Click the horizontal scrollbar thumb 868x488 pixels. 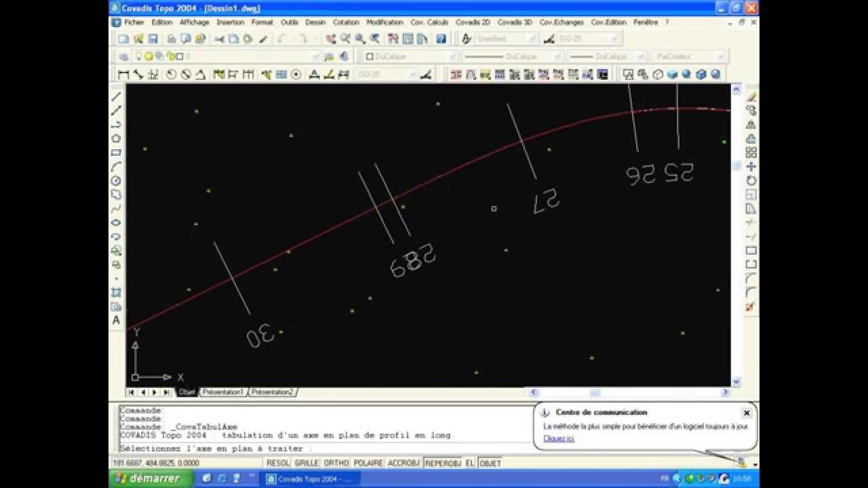595,392
